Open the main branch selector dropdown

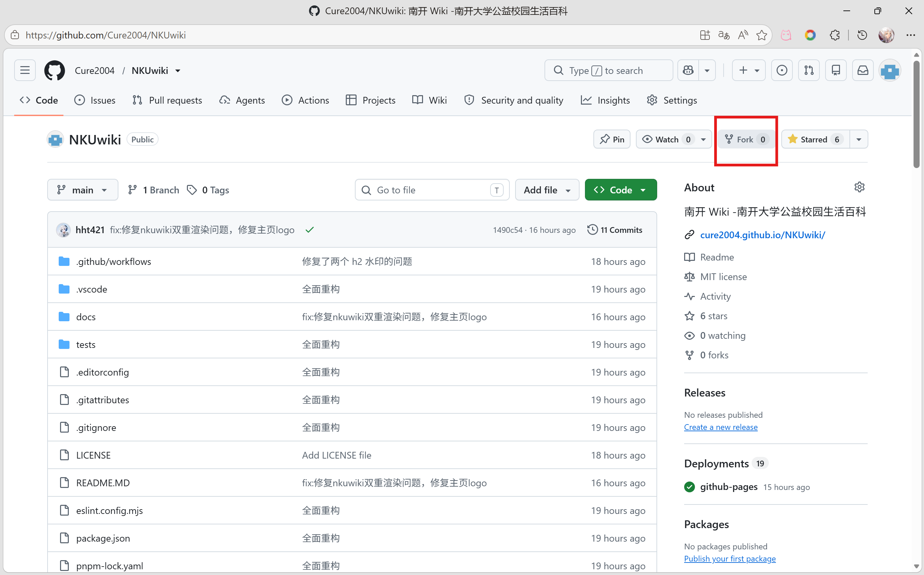click(x=82, y=190)
